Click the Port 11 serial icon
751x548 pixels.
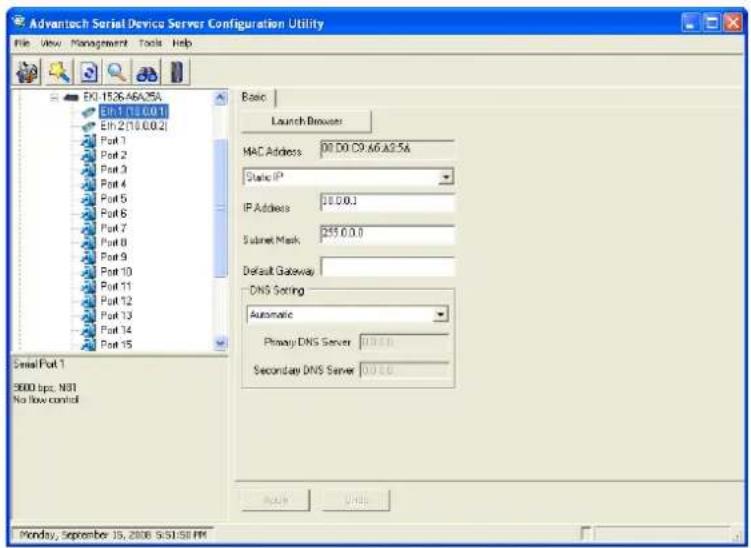(89, 286)
